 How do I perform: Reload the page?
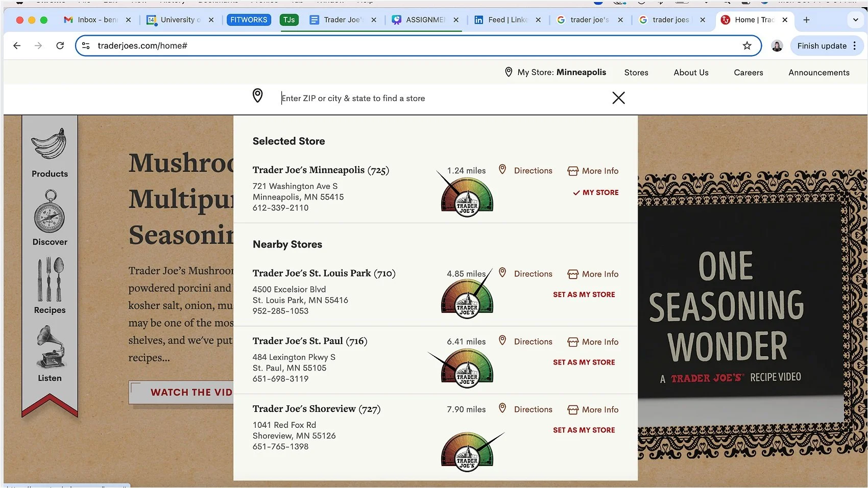pos(60,45)
